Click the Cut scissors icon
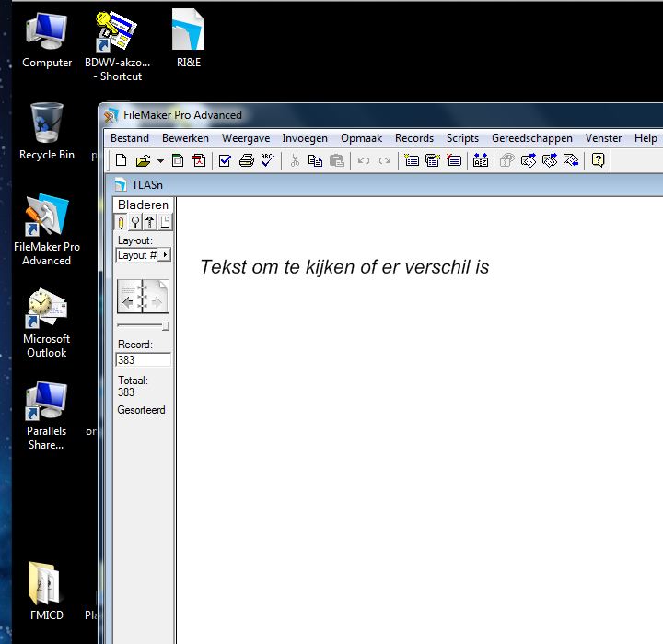The height and width of the screenshot is (644, 663). 296,161
